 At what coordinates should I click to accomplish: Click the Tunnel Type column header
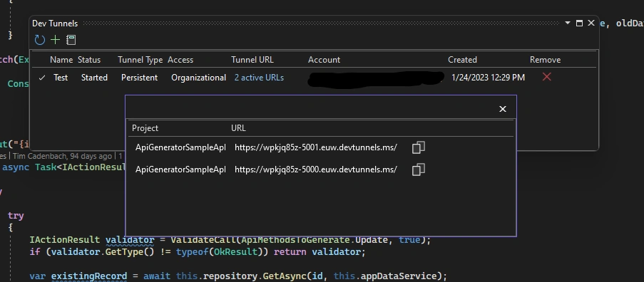(x=140, y=60)
